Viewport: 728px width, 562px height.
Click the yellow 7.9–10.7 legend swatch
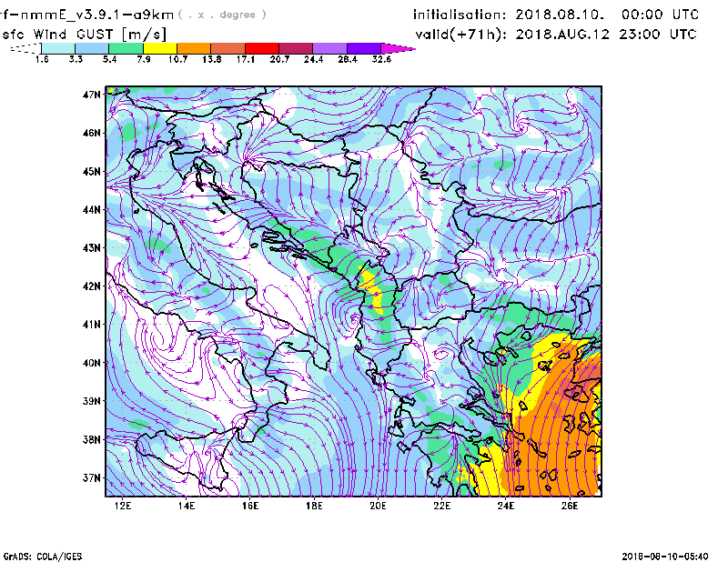pyautogui.click(x=160, y=48)
